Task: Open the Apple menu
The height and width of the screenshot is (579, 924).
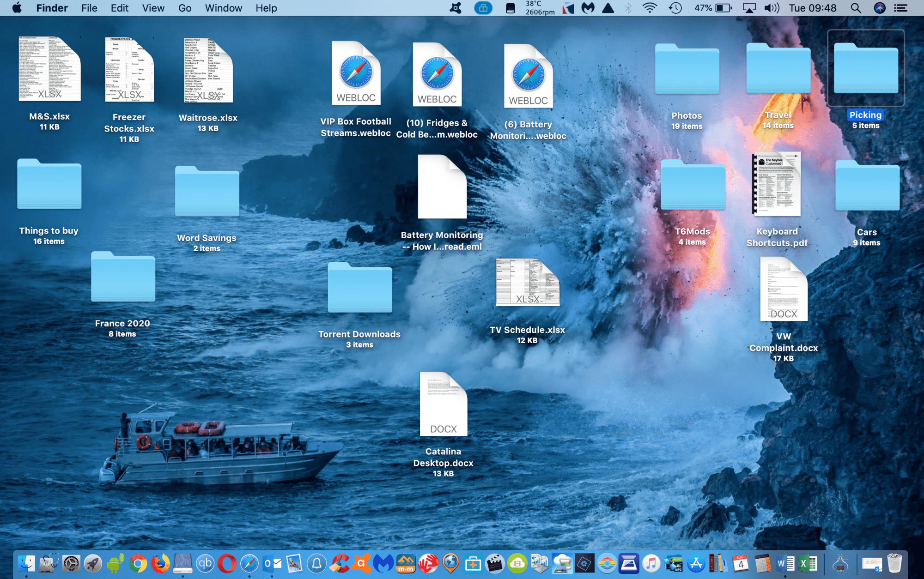Action: point(17,8)
